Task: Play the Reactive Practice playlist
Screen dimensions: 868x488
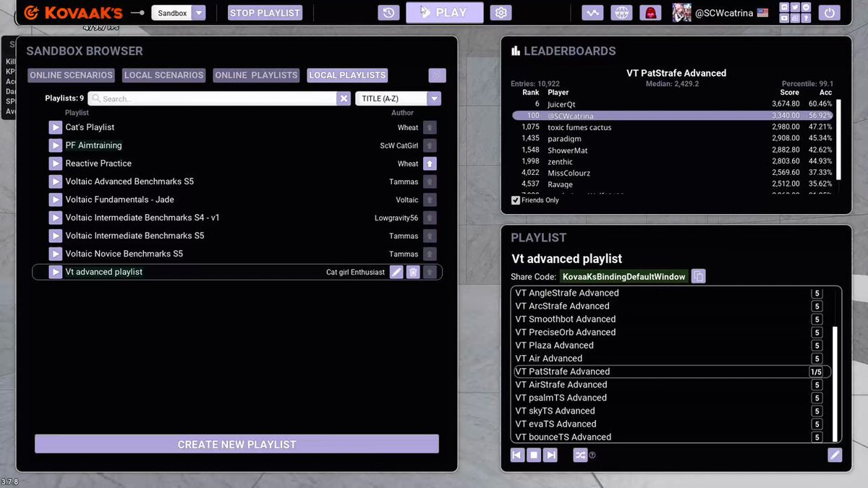Action: pos(56,163)
